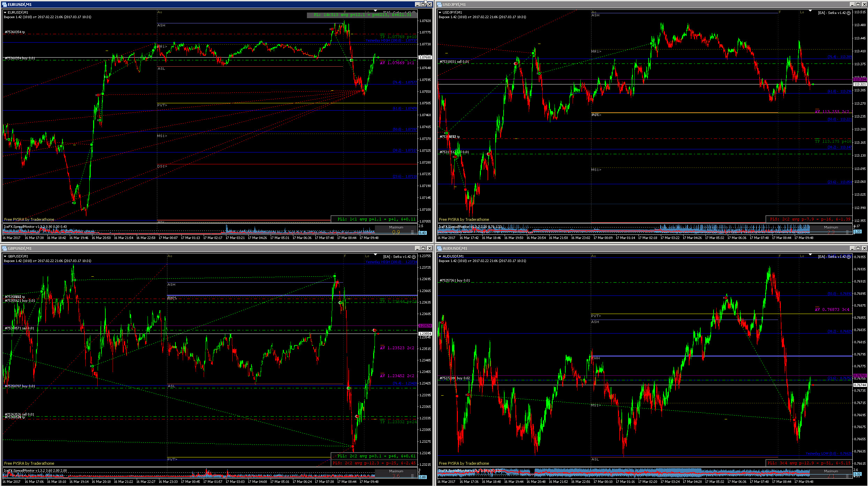
Task: Click the EA smiley icon in USDJPY chart
Action: click(x=849, y=13)
